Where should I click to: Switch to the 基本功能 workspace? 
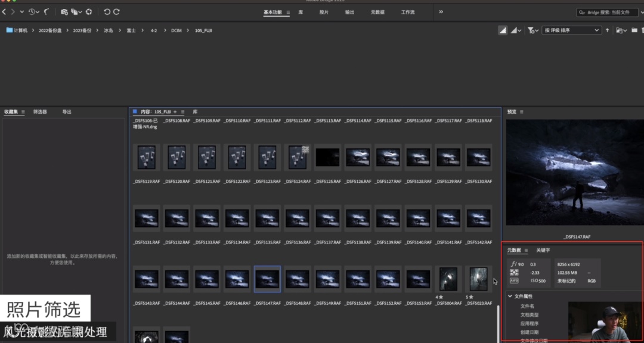click(x=273, y=13)
